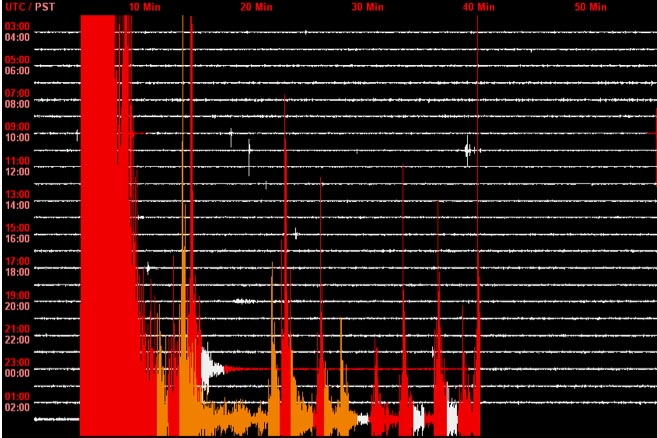Click the white burst after the orange spike at 00:00

pyautogui.click(x=212, y=368)
